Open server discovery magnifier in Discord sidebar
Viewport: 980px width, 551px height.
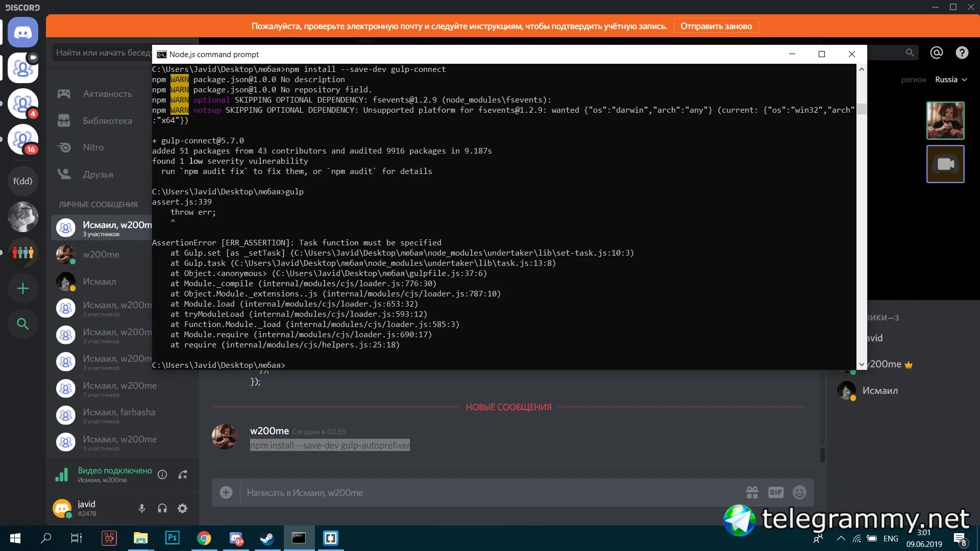tap(22, 324)
